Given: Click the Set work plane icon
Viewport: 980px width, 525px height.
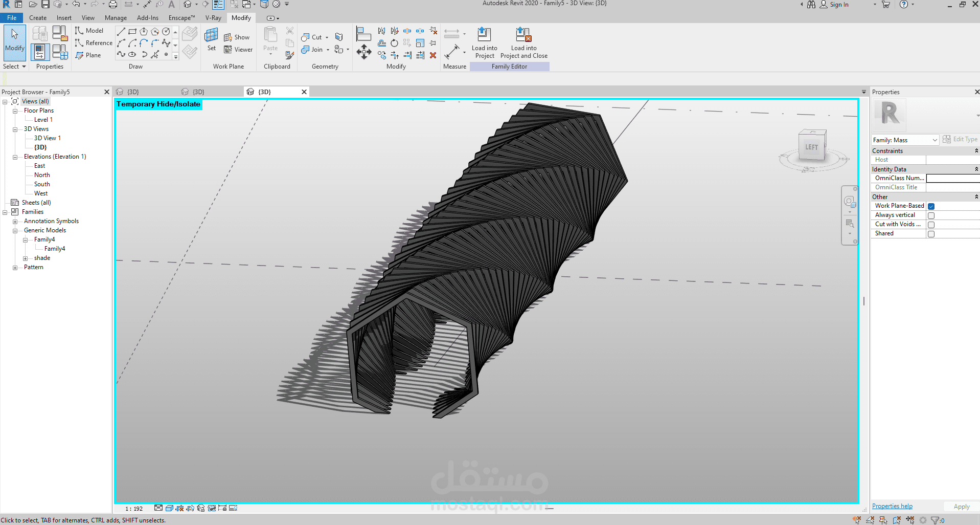Looking at the screenshot, I should pyautogui.click(x=211, y=36).
